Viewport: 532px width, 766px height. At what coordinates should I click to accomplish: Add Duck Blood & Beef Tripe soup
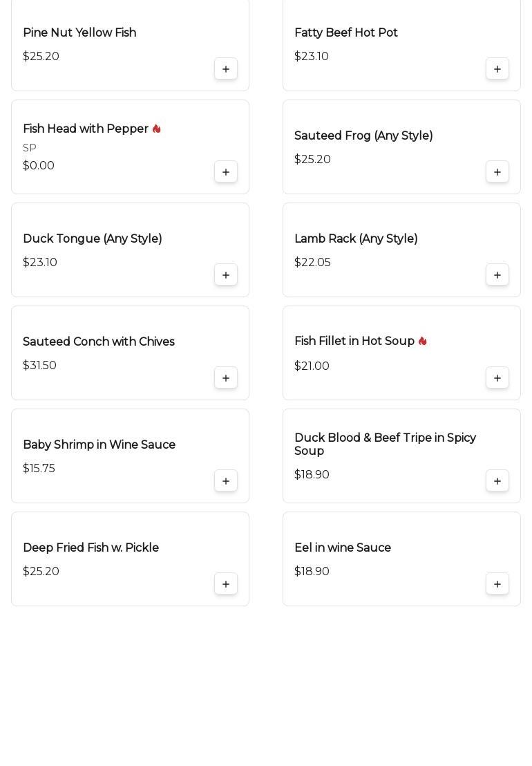click(497, 481)
